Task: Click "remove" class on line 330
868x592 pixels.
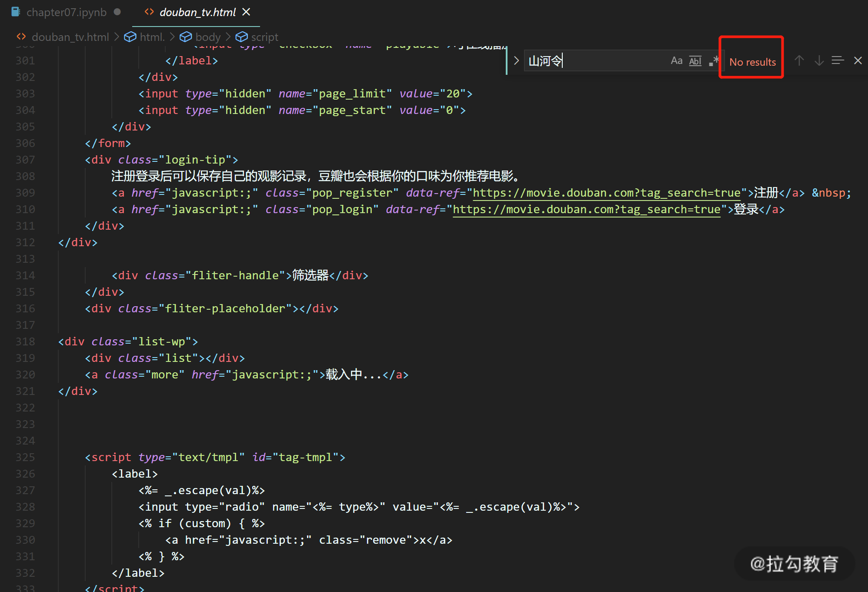Action: click(386, 540)
